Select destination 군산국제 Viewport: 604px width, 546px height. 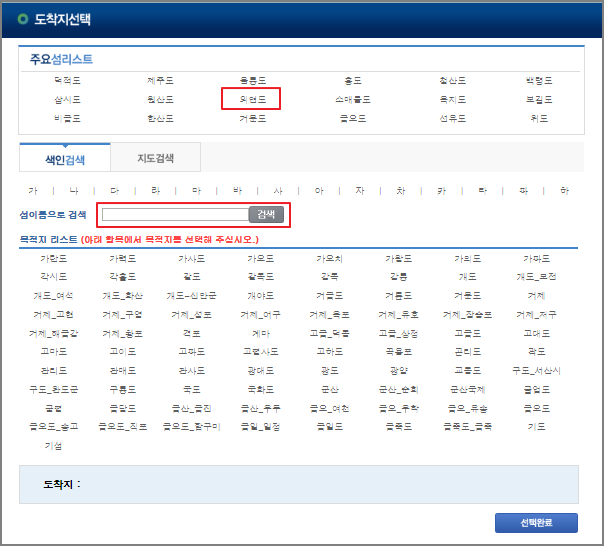(x=468, y=389)
